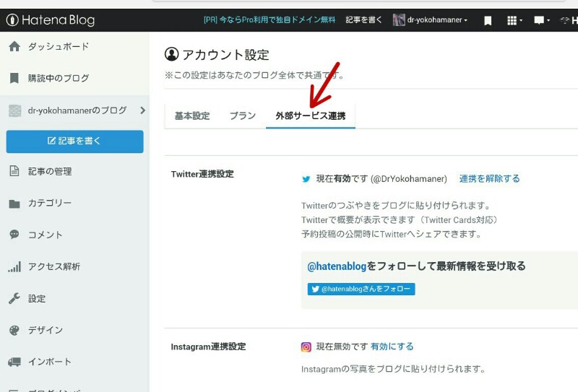The height and width of the screenshot is (392, 578).
Task: Open the Hatena Blog logo homepage
Action: click(51, 20)
